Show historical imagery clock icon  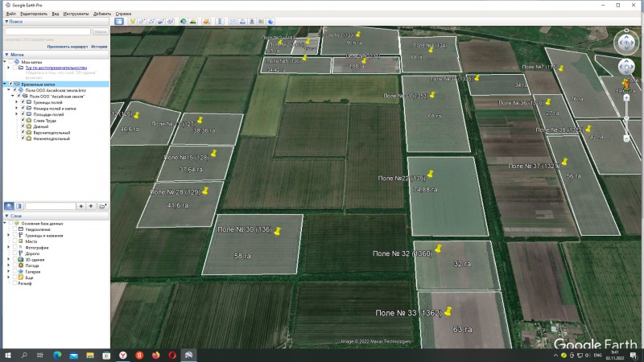(x=184, y=22)
